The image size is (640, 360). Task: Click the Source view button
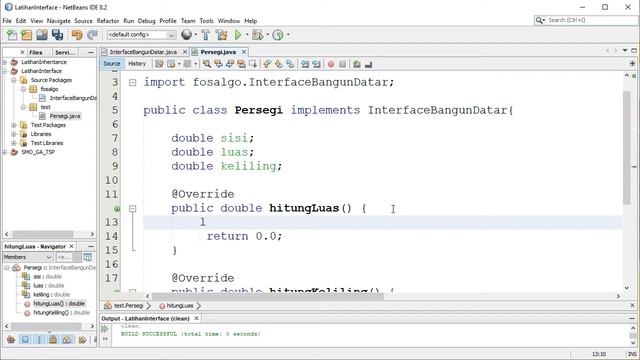click(112, 64)
